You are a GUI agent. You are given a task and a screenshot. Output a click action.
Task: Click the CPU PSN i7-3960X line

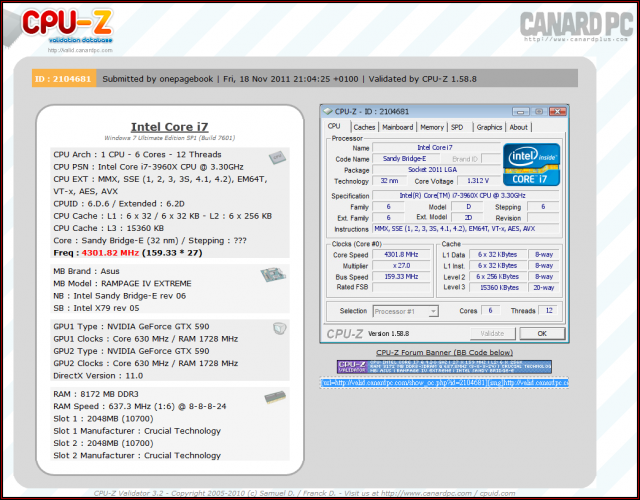point(148,167)
